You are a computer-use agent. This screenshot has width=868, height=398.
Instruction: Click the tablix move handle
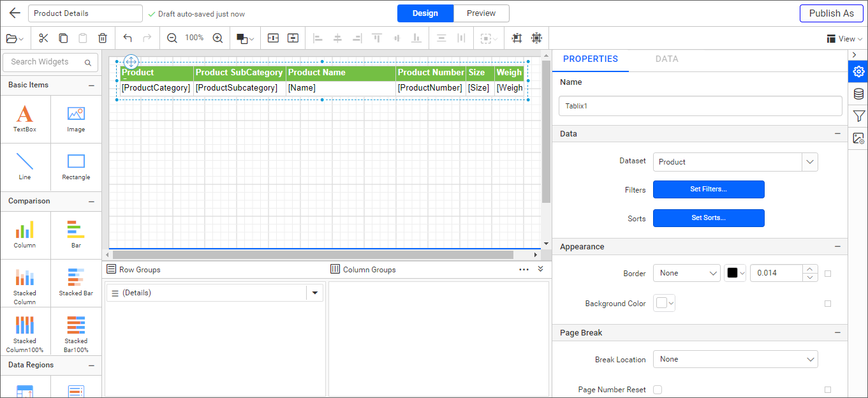click(x=131, y=62)
